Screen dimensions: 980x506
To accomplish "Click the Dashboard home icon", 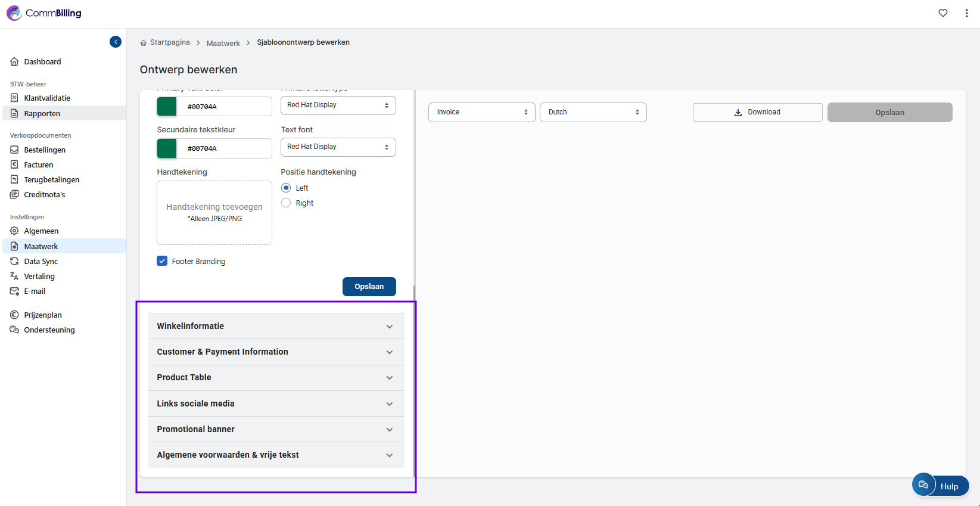I will point(14,61).
